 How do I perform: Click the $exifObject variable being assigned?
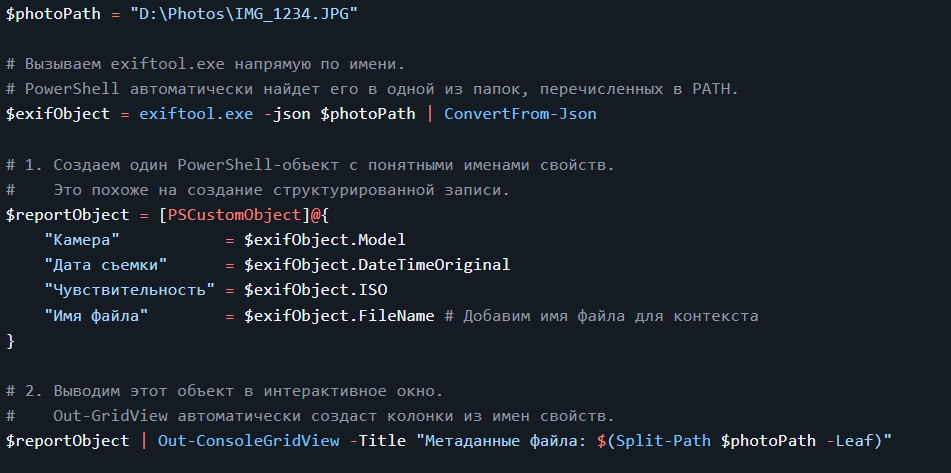(x=58, y=114)
